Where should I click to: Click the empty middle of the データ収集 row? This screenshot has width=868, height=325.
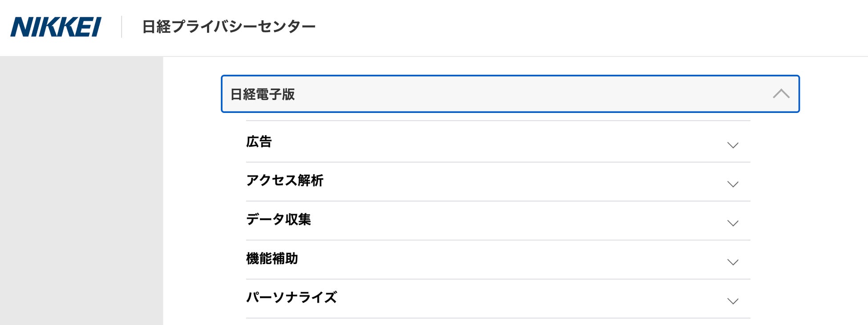click(x=490, y=220)
